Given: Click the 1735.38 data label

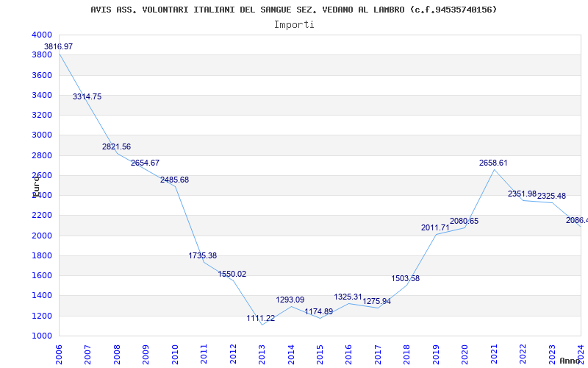Looking at the screenshot, I should pyautogui.click(x=203, y=255).
